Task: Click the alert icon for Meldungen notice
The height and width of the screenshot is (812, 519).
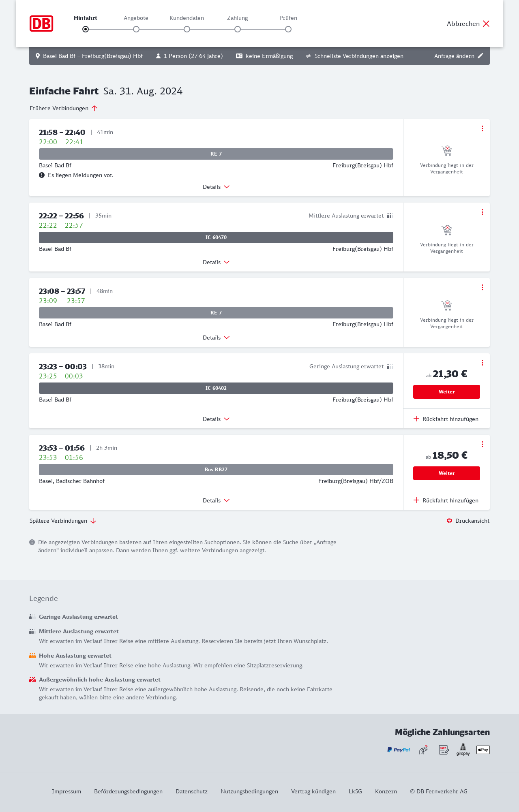Action: [42, 175]
